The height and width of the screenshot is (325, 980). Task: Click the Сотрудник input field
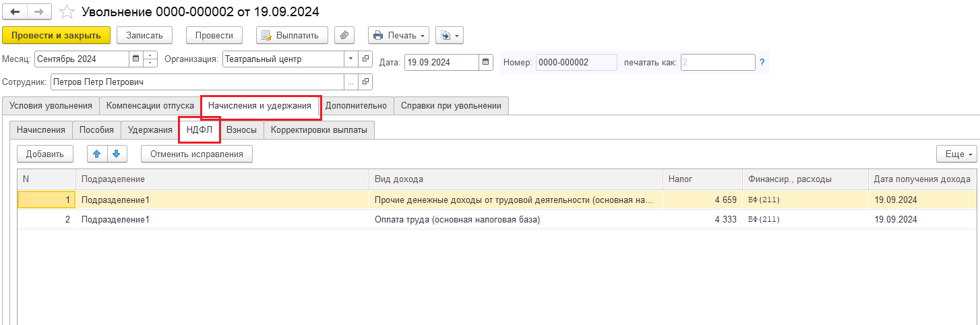tap(197, 82)
